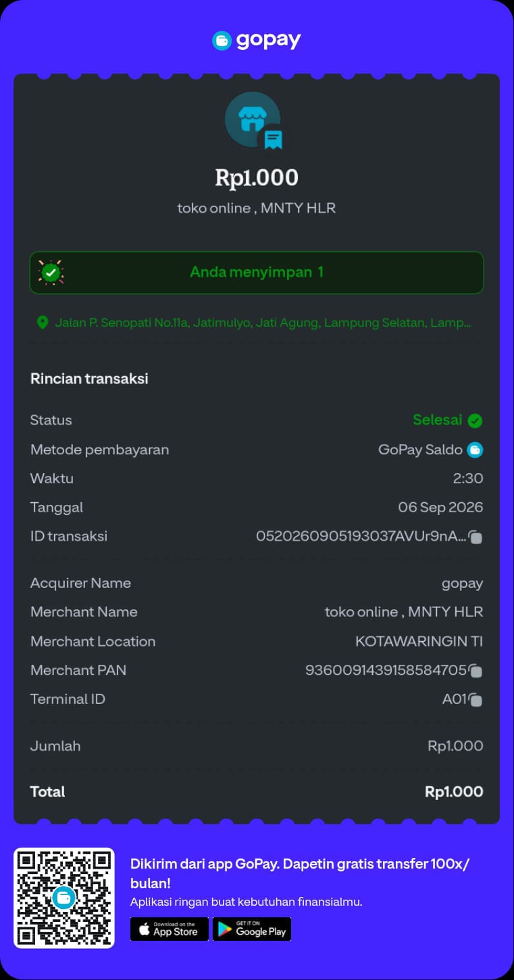The height and width of the screenshot is (980, 514).
Task: Open the Jalan P. Senopati address link
Action: pyautogui.click(x=263, y=323)
